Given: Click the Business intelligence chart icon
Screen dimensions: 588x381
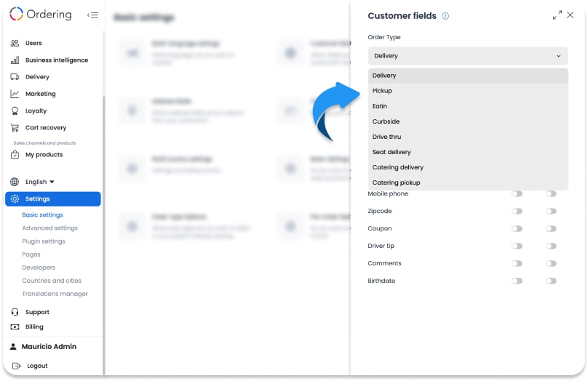Looking at the screenshot, I should [15, 60].
